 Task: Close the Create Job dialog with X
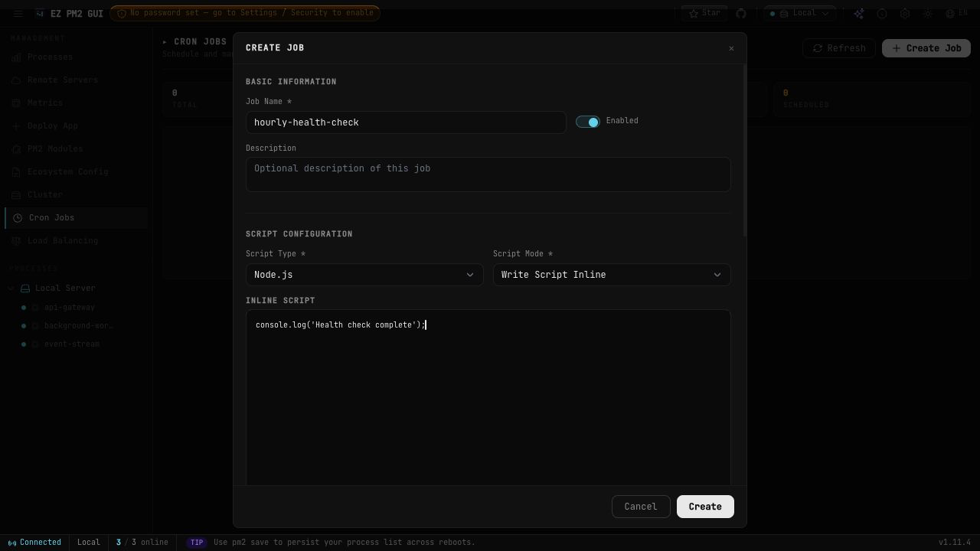coord(731,48)
